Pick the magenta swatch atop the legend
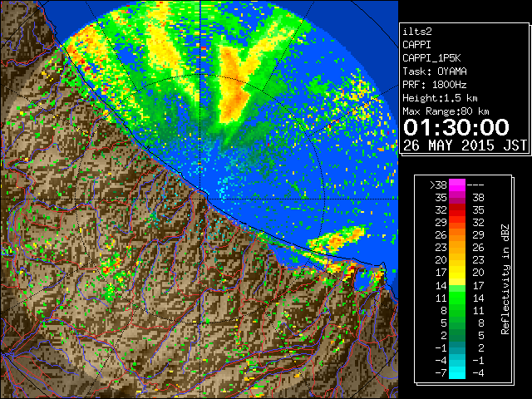This screenshot has width=532, height=399. point(457,185)
